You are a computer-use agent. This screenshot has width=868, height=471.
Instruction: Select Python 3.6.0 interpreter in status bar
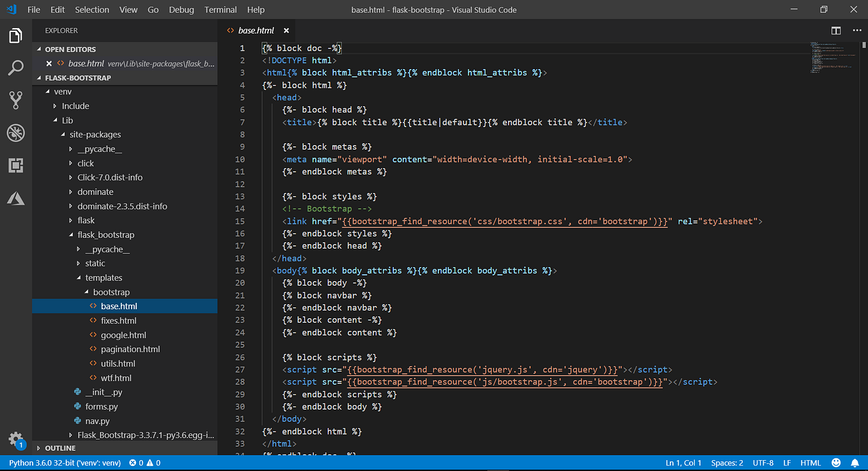(65, 463)
